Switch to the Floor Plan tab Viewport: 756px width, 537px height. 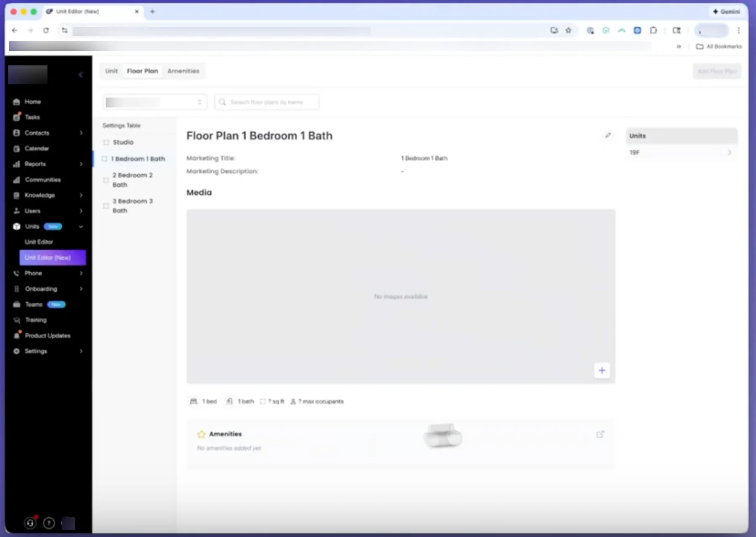point(142,71)
